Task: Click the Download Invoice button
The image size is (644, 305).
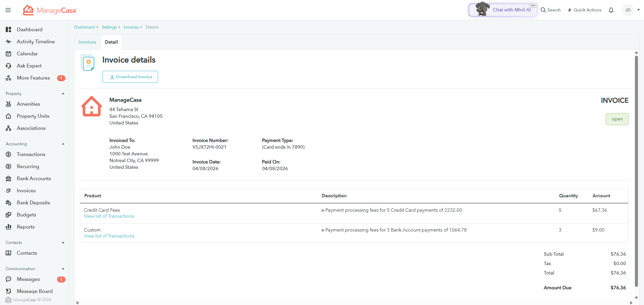Action: pyautogui.click(x=130, y=77)
